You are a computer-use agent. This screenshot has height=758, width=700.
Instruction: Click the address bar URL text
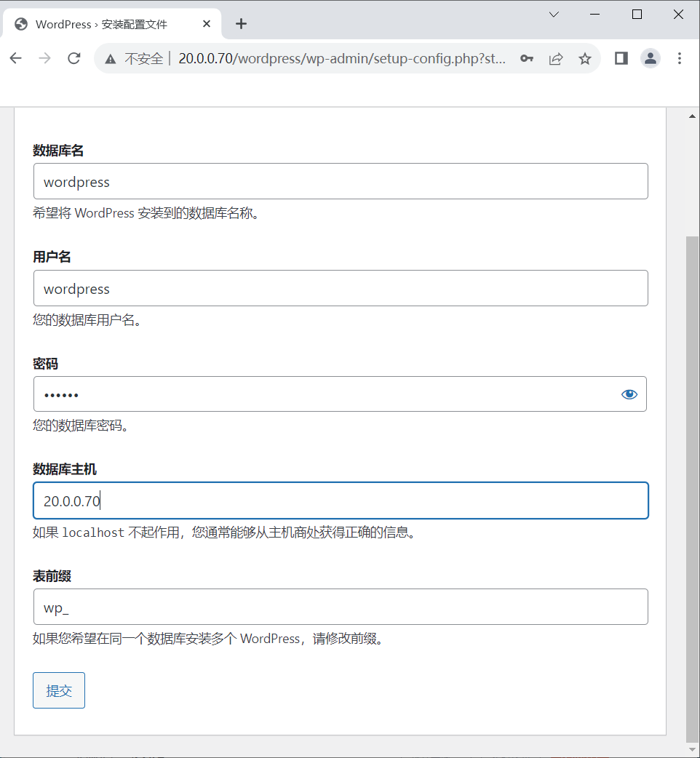[342, 58]
